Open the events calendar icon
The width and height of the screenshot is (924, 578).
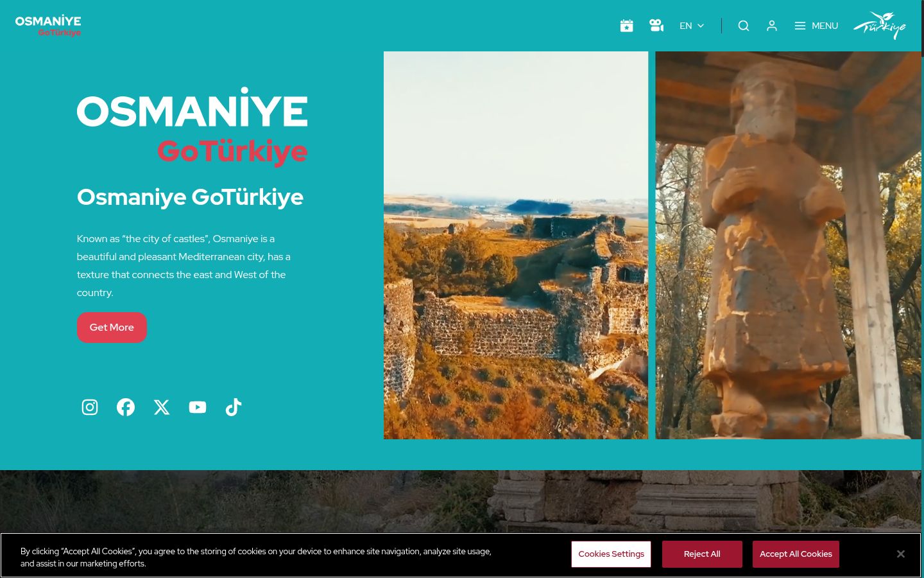click(626, 26)
